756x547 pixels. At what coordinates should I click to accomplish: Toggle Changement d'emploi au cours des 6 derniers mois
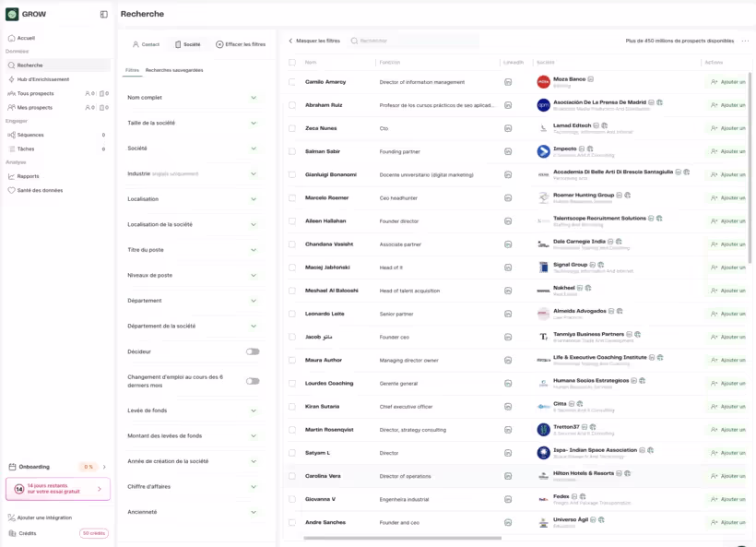pyautogui.click(x=253, y=381)
